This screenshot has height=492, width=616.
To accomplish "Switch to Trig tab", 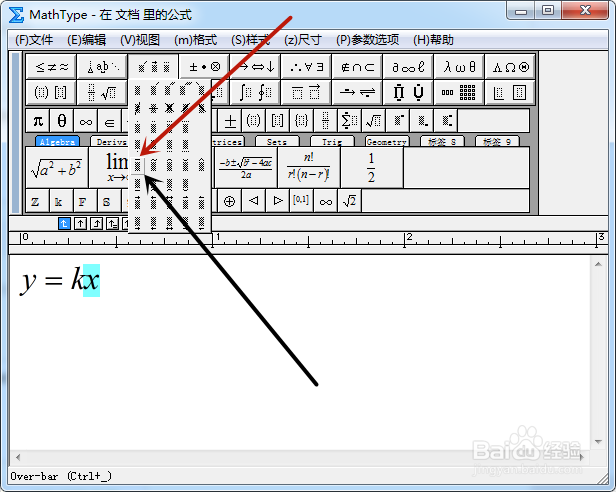I will 332,141.
